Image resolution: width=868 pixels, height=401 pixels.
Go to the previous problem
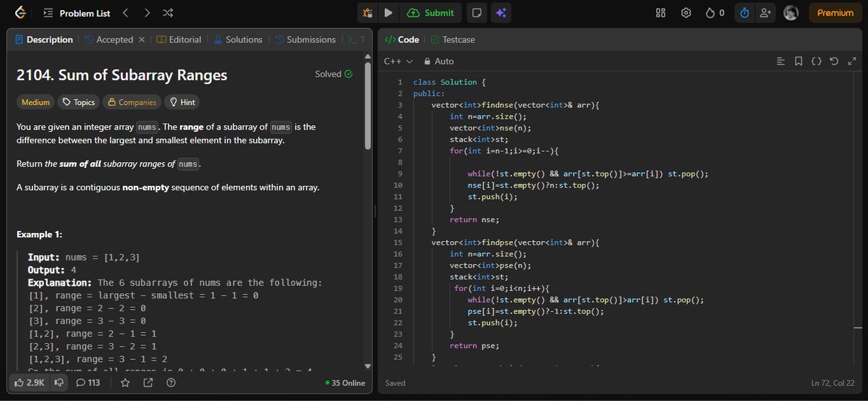coord(124,13)
